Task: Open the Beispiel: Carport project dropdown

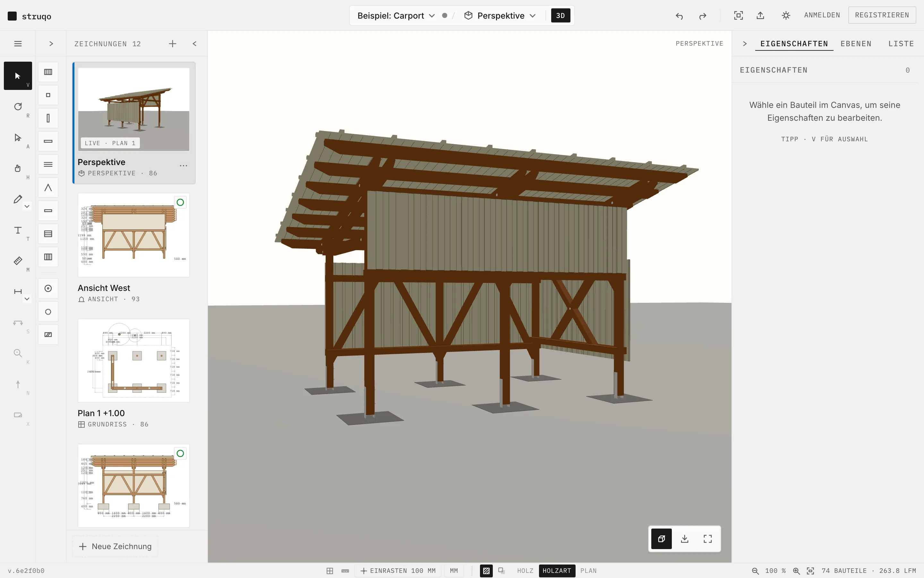Action: (x=396, y=16)
